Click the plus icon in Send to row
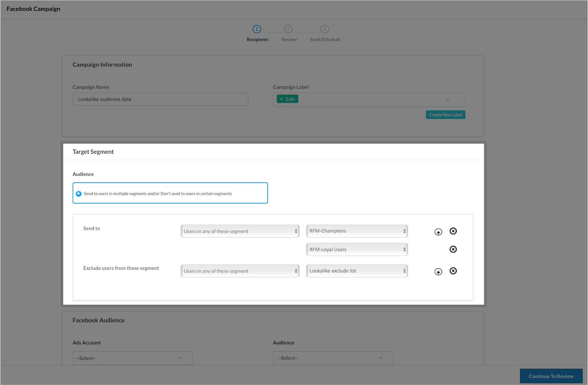 [438, 232]
